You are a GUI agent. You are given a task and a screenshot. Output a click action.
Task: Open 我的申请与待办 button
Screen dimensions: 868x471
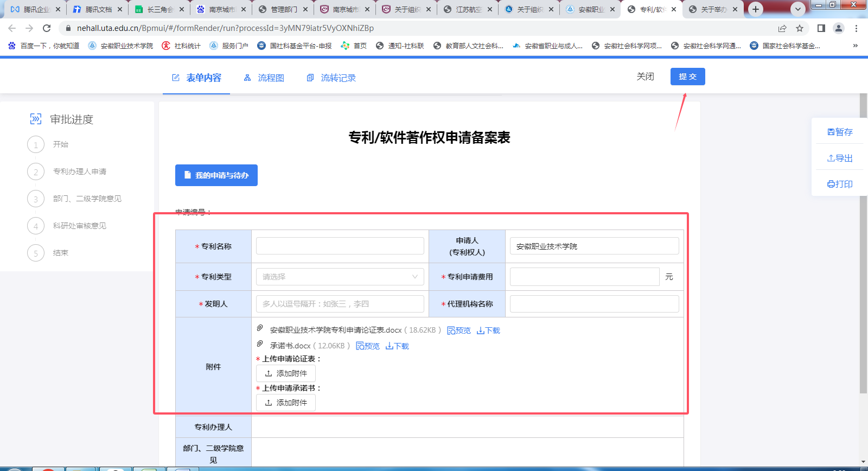pos(216,175)
